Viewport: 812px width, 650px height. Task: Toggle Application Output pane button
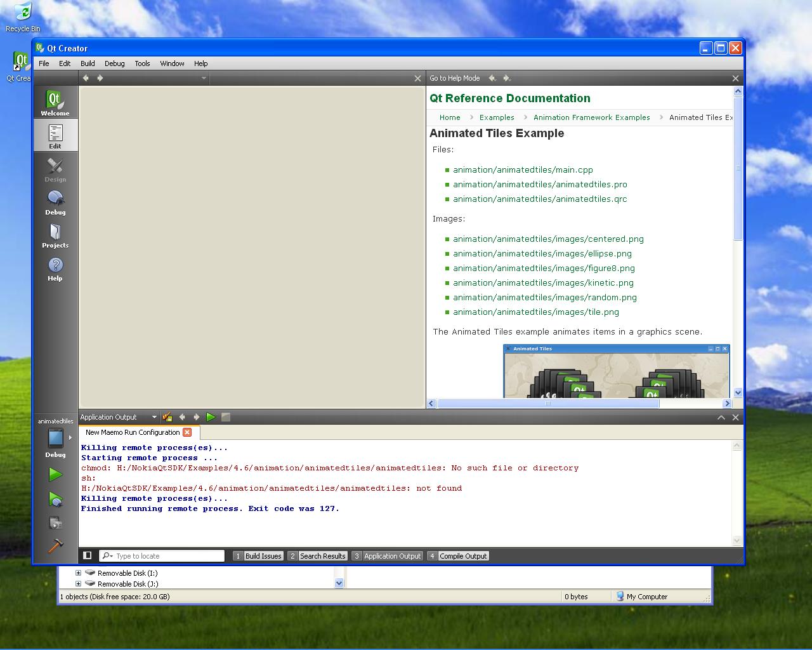point(386,555)
